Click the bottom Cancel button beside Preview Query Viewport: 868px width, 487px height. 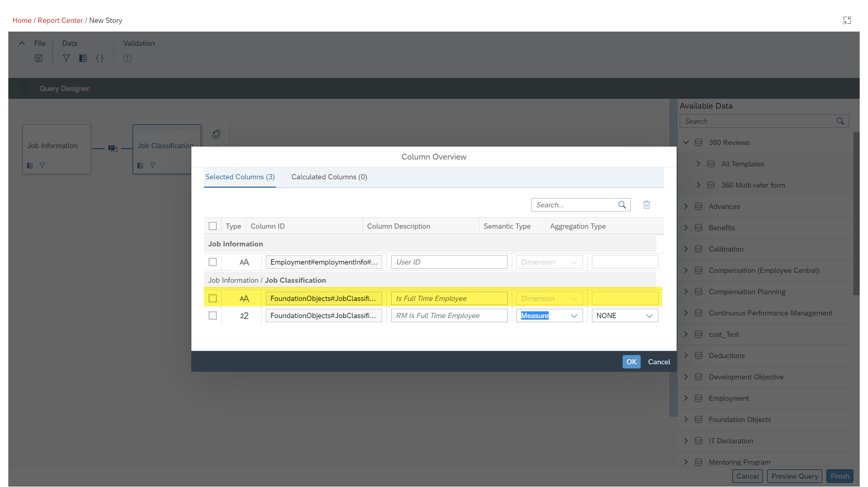(x=747, y=476)
